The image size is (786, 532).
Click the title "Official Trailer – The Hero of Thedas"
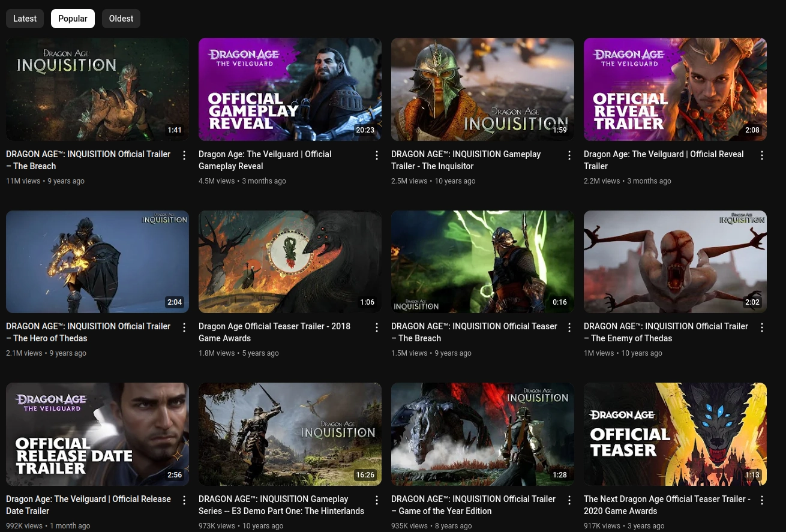click(88, 332)
